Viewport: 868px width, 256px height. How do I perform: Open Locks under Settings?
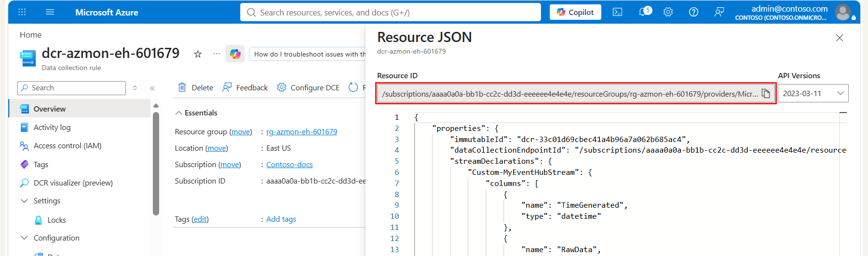click(x=56, y=220)
